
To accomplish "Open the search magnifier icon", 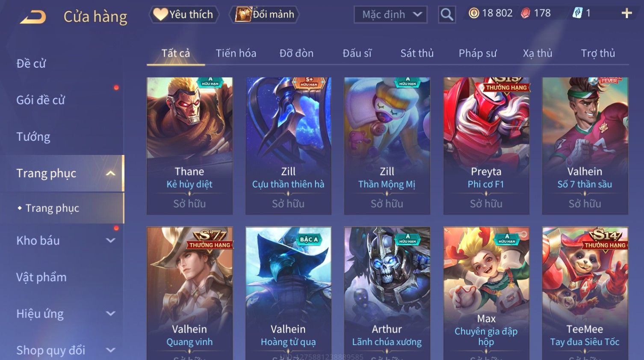I will click(x=447, y=15).
